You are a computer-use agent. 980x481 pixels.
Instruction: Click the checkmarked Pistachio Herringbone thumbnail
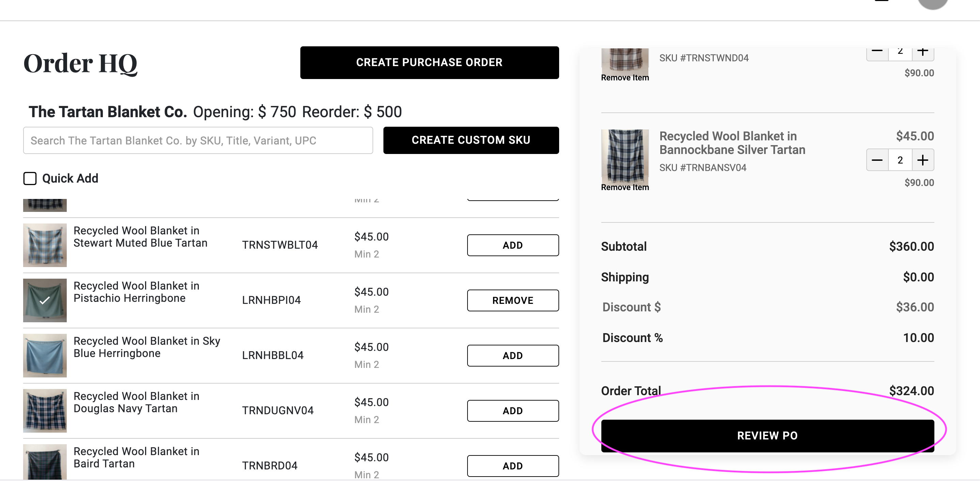(x=45, y=300)
